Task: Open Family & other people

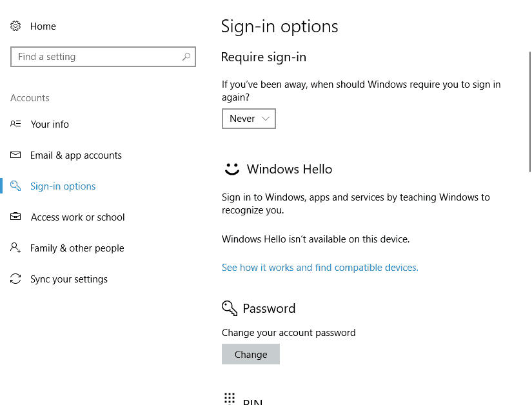Action: [x=77, y=248]
